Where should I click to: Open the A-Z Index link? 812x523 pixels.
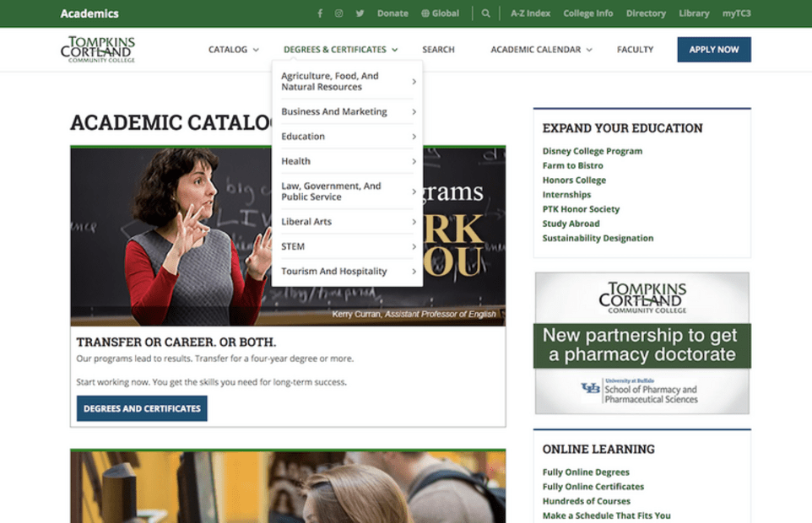pyautogui.click(x=530, y=13)
